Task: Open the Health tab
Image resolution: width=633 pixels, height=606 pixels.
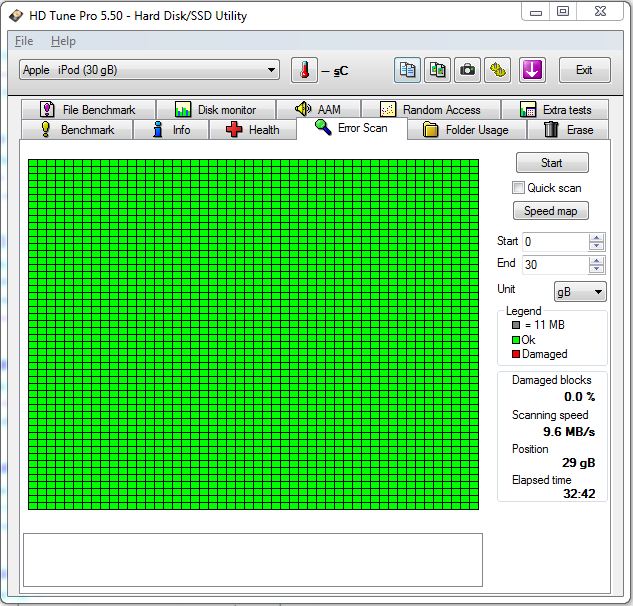Action: coord(252,130)
